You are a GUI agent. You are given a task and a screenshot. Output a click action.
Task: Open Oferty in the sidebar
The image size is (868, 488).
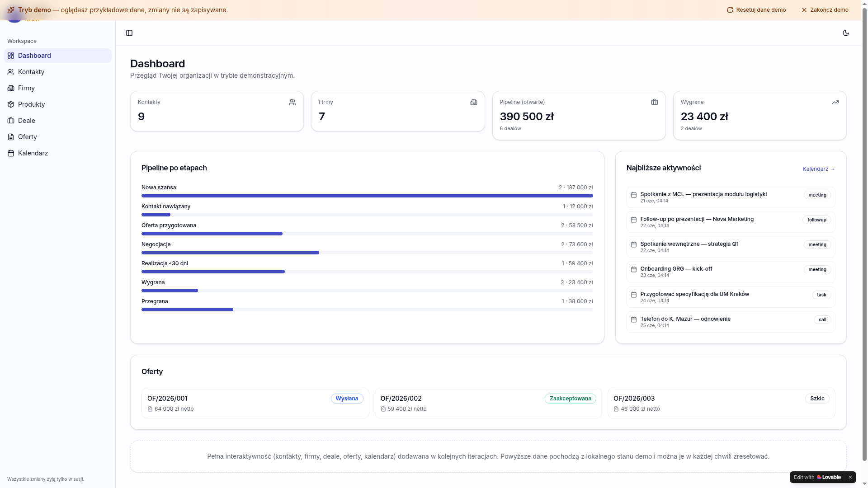[57, 137]
